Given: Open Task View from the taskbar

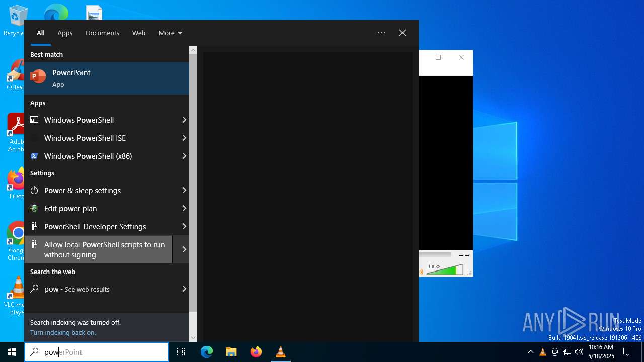Looking at the screenshot, I should [x=181, y=352].
